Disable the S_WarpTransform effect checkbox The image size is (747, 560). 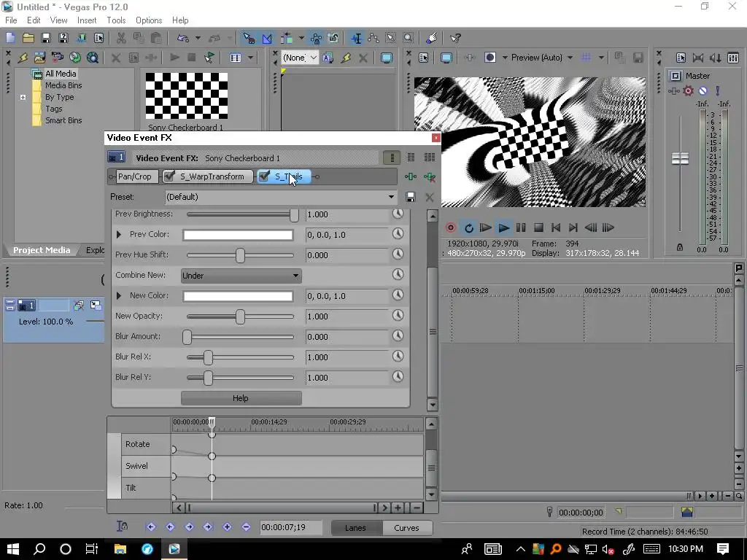click(x=169, y=176)
